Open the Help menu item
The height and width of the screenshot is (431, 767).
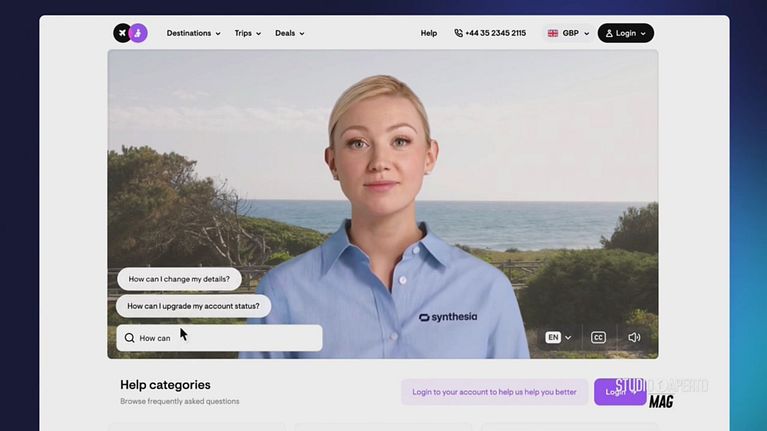point(428,33)
